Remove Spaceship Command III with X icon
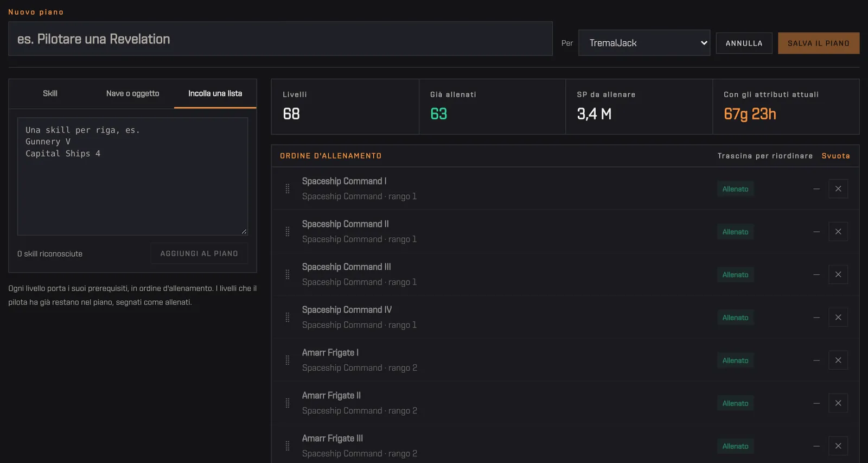Image resolution: width=868 pixels, height=463 pixels. 838,275
